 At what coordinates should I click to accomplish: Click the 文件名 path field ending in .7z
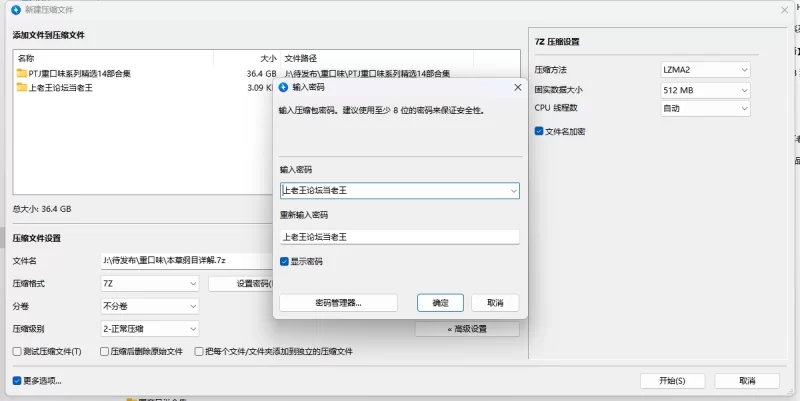point(187,261)
